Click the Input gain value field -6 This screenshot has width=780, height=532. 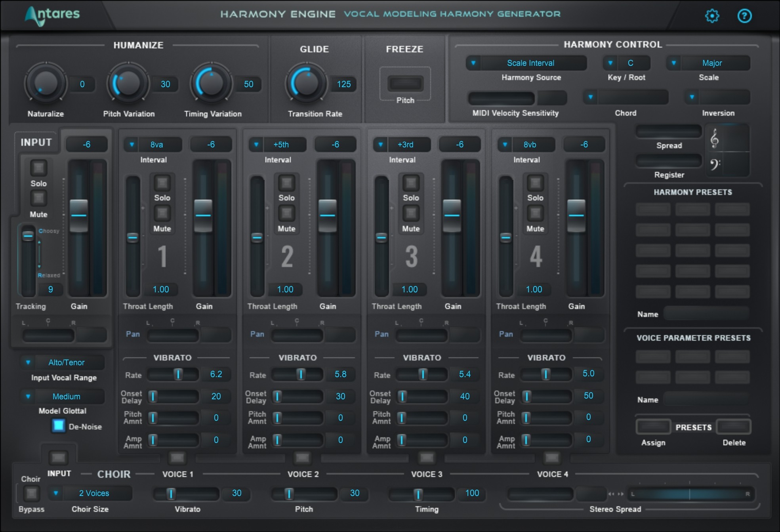86,145
